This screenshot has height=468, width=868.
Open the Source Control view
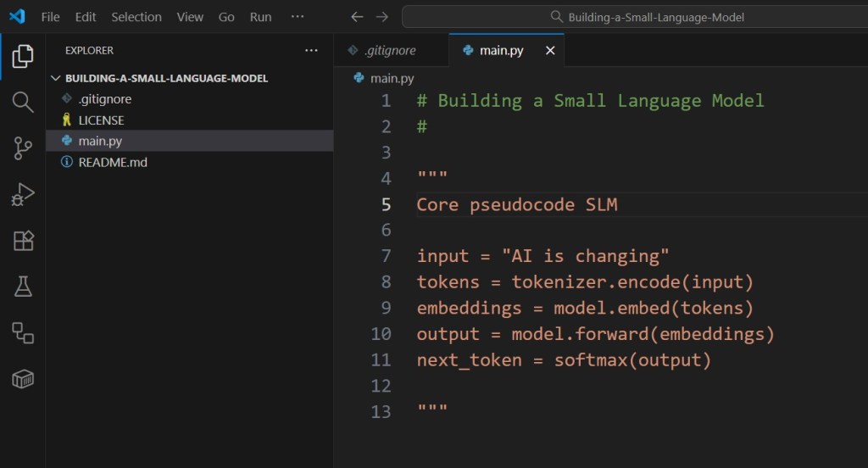[x=23, y=148]
